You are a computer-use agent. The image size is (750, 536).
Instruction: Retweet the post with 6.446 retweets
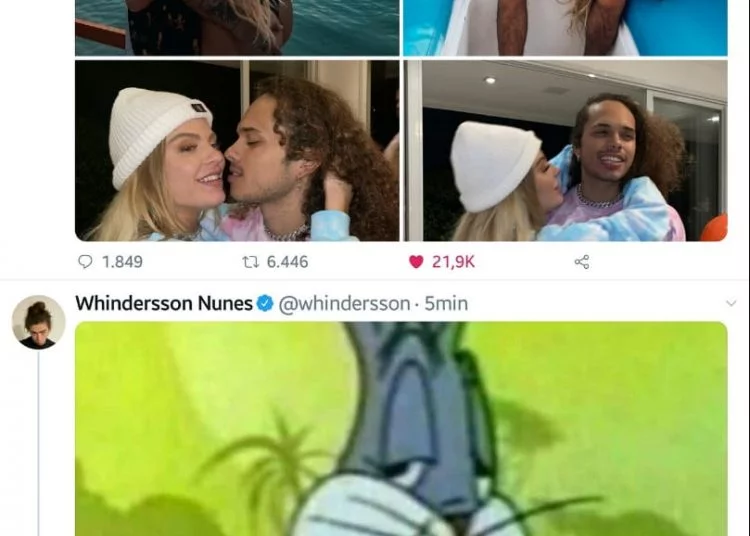[x=251, y=262]
